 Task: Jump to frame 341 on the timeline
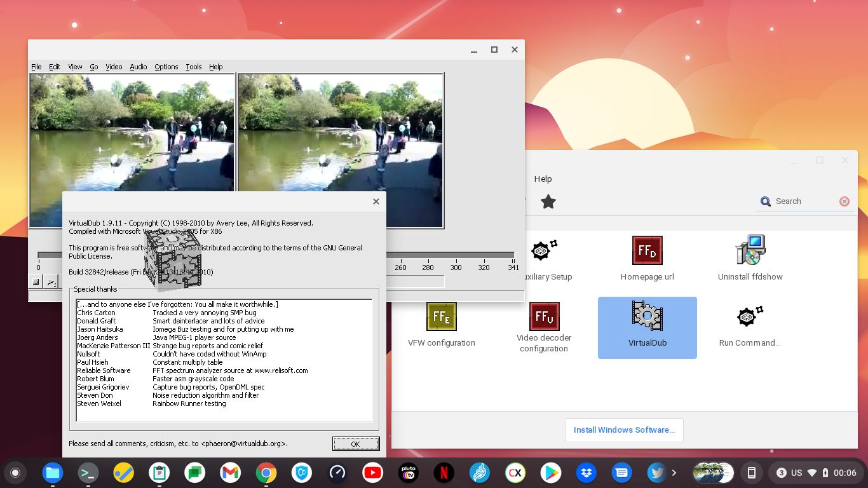[513, 268]
